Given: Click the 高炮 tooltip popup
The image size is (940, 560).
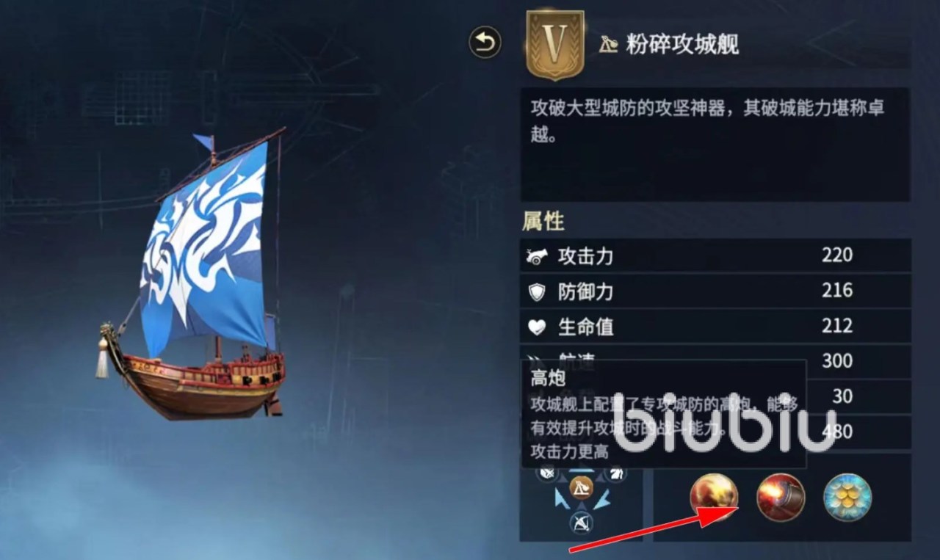Looking at the screenshot, I should (664, 414).
